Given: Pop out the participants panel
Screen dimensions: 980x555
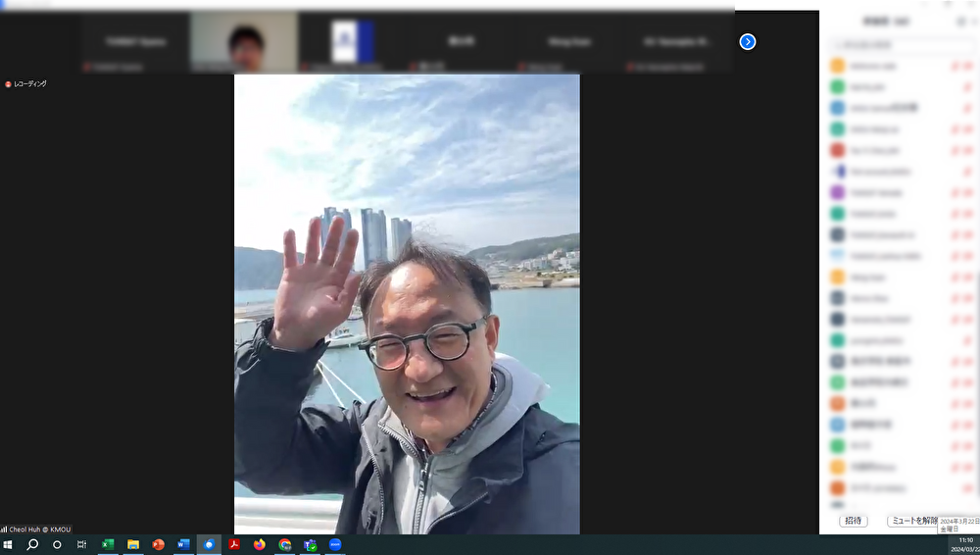Looking at the screenshot, I should point(962,22).
